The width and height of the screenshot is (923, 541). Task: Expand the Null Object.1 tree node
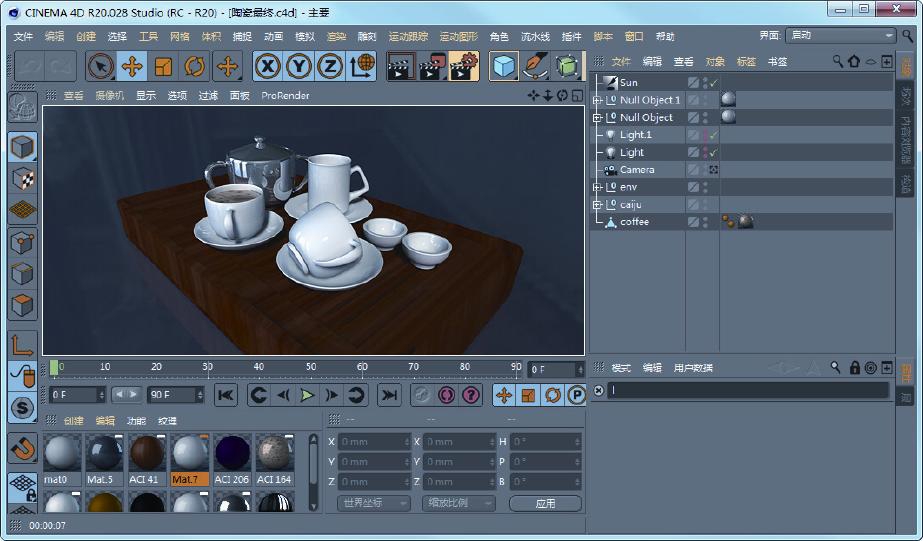pyautogui.click(x=597, y=100)
